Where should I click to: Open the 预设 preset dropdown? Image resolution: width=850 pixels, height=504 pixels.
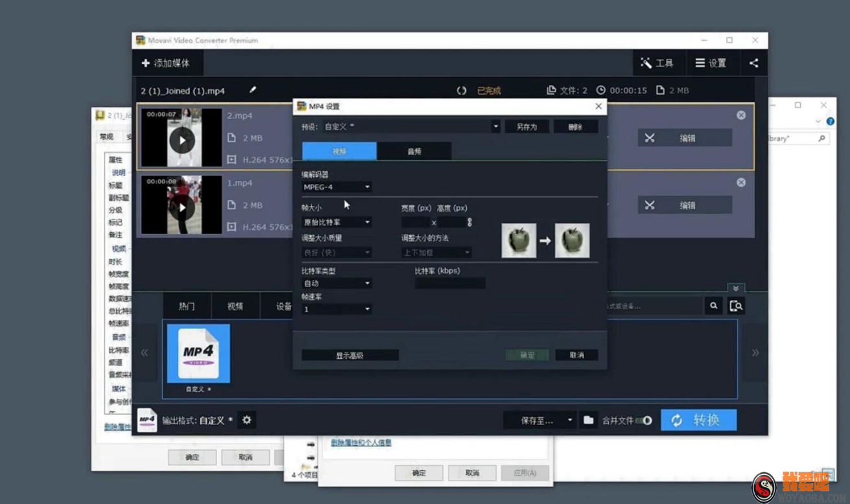[496, 126]
